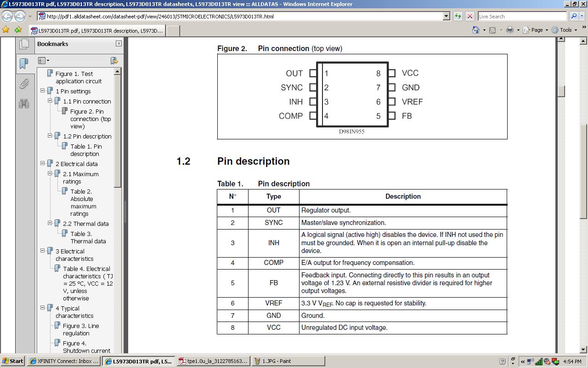Image resolution: width=588 pixels, height=368 pixels.
Task: Open a new blank browser tab
Action: [x=172, y=31]
